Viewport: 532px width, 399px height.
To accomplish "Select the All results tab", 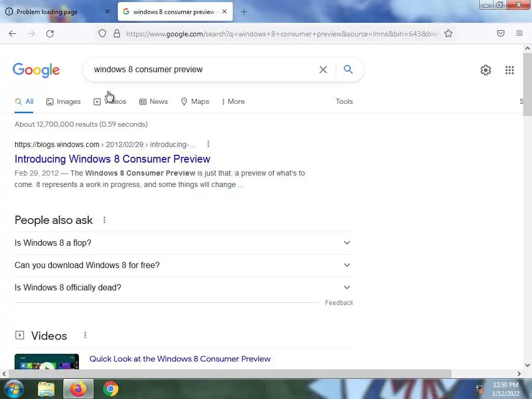I will tap(24, 101).
